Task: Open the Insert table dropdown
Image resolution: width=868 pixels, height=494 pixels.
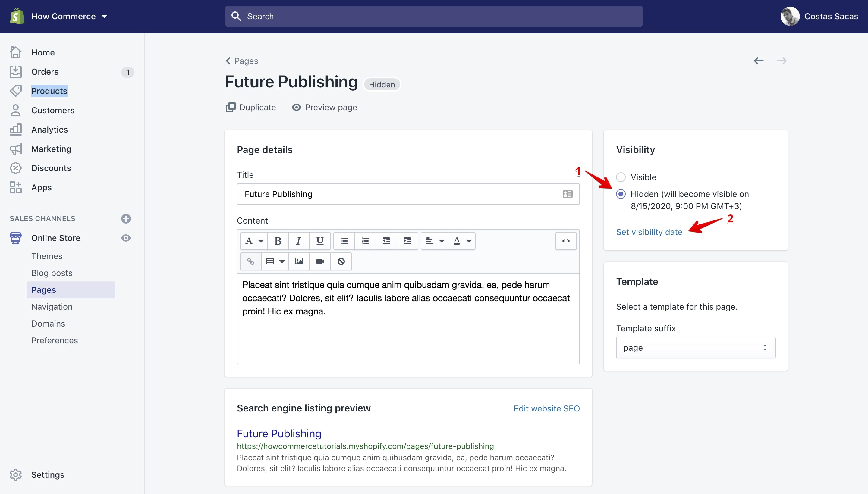Action: [275, 261]
